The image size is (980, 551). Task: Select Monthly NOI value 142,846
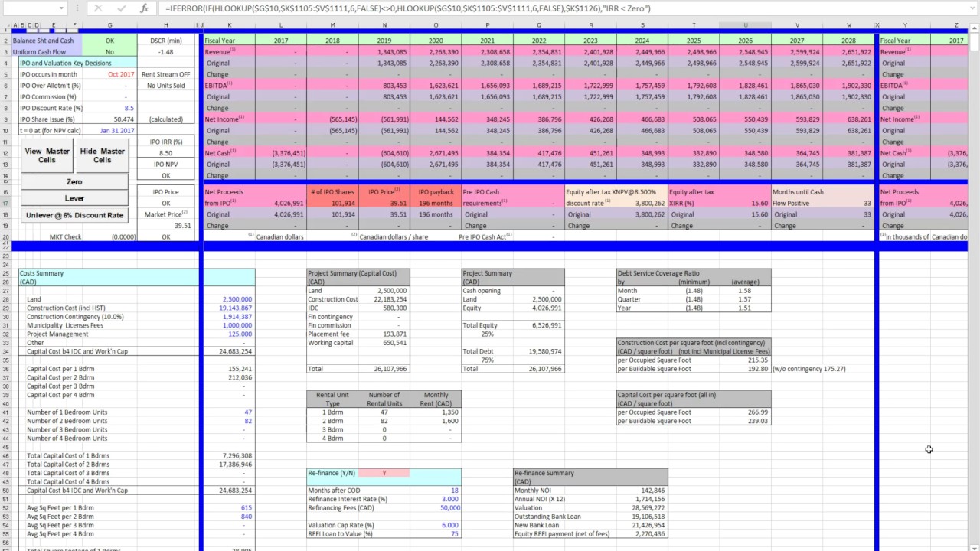(x=642, y=491)
